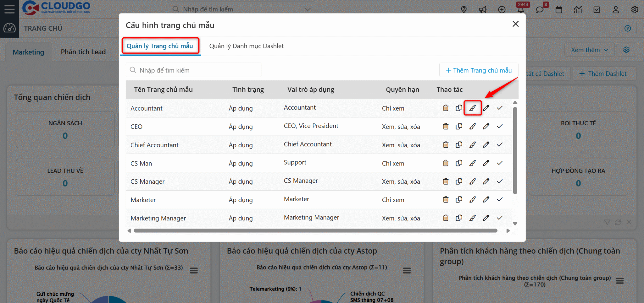Delete the Accountant template via trash icon
Screen dimensions: 644x303
[446, 108]
